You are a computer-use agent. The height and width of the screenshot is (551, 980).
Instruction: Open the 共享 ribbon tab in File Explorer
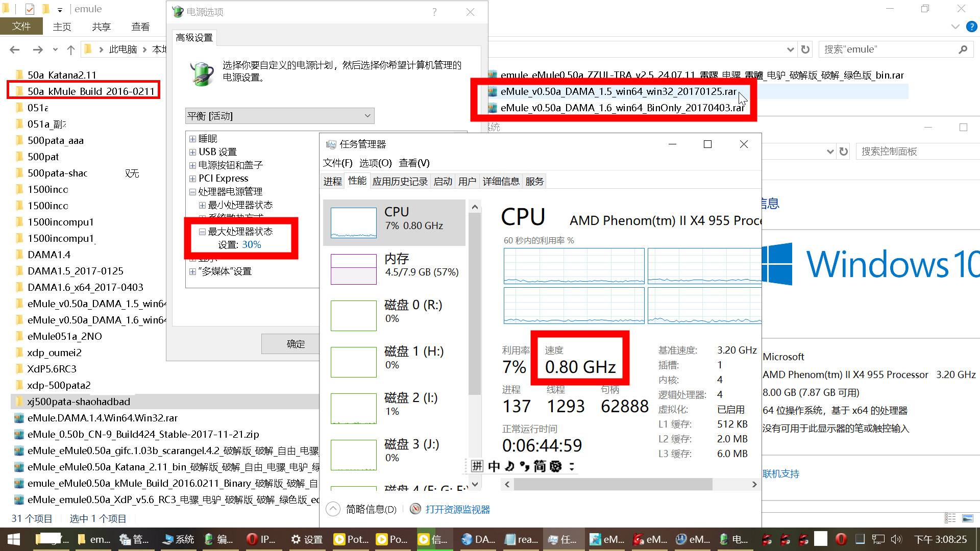[101, 27]
